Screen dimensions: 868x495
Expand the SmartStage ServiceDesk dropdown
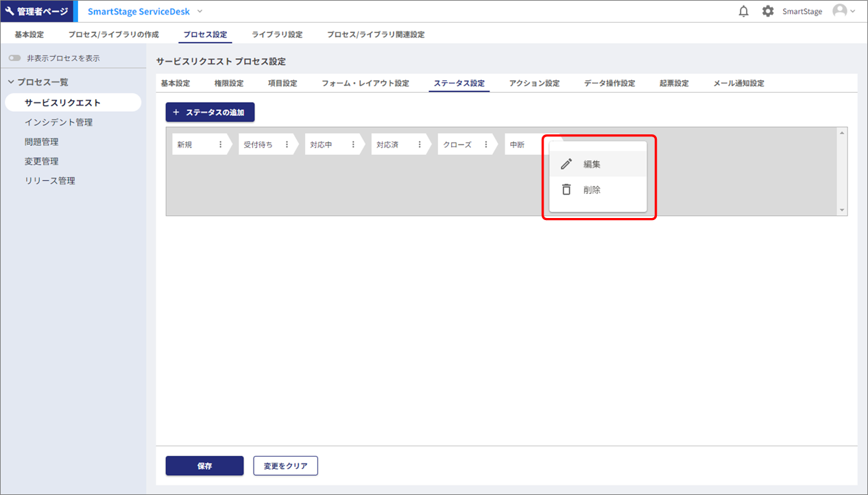200,12
